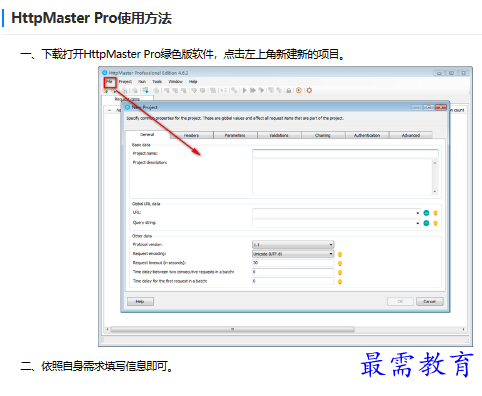Click the double play execute-all toolbar icon
482x396 pixels.
point(253,90)
